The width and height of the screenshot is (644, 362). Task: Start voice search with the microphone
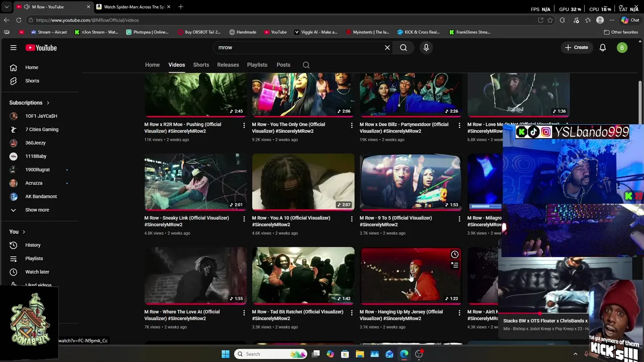tap(426, 48)
